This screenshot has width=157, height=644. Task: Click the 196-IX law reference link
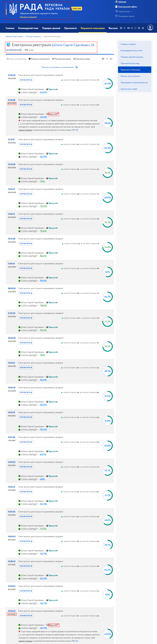tap(75, 130)
